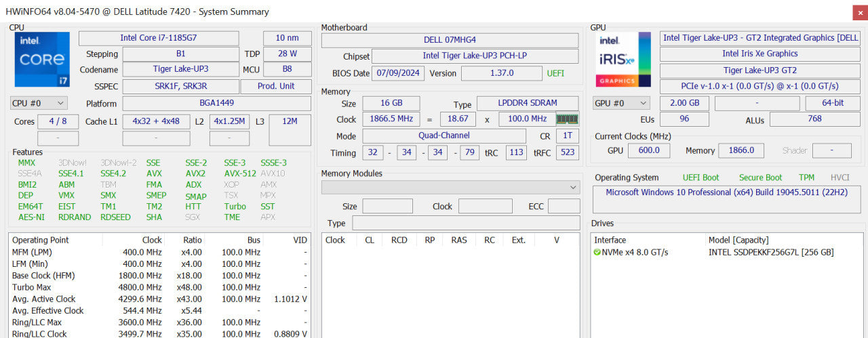
Task: Open the CPU #0 selector dropdown
Action: click(x=39, y=103)
